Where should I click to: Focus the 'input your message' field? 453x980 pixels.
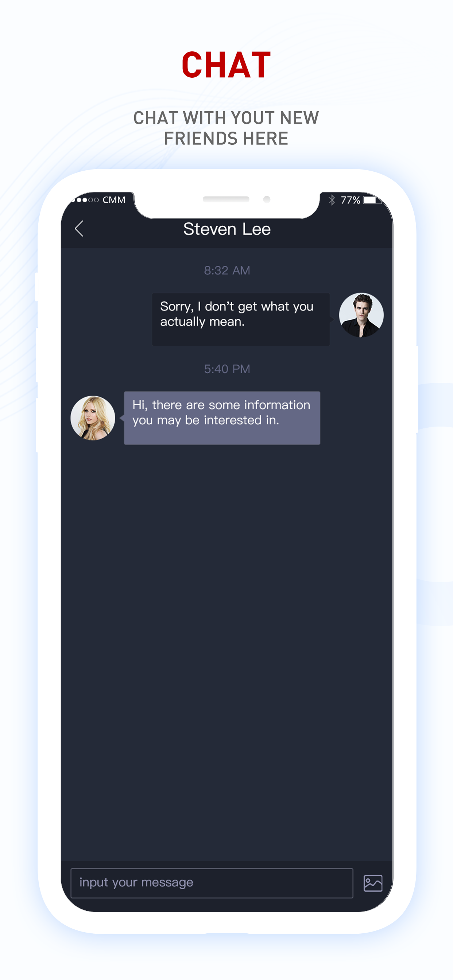pyautogui.click(x=212, y=883)
